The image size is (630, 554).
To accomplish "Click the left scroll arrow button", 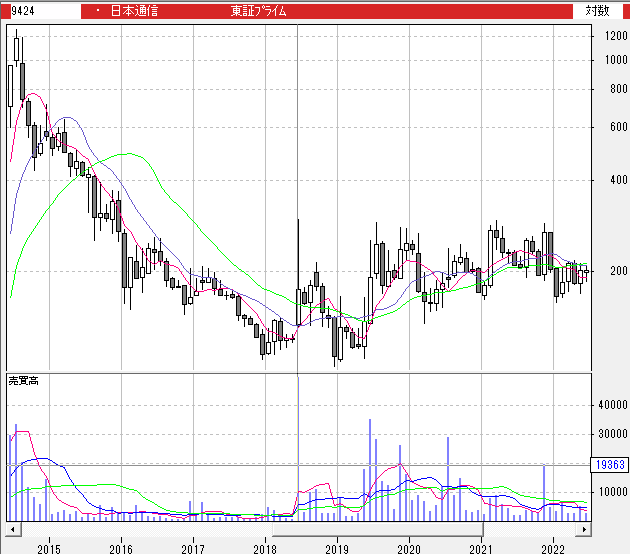I will [13, 529].
